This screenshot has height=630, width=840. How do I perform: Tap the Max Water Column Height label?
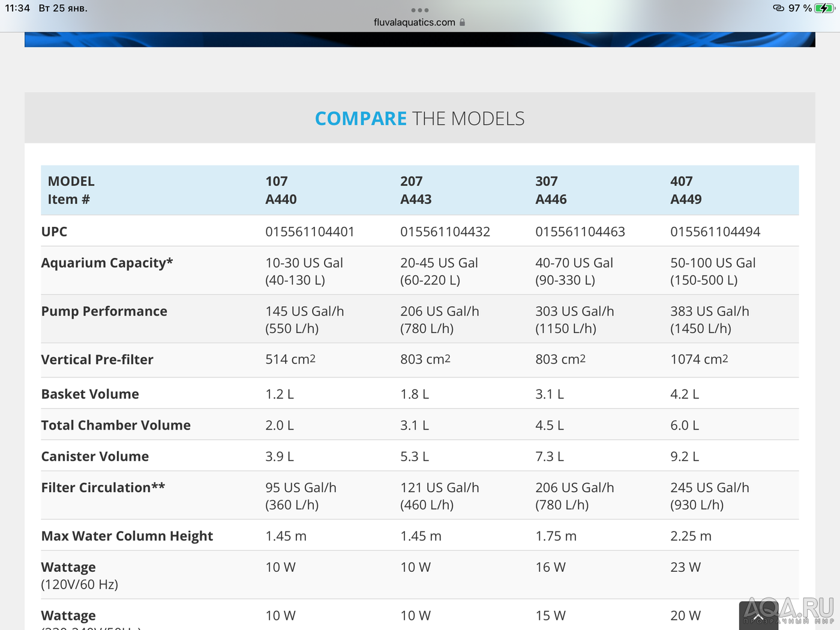127,536
